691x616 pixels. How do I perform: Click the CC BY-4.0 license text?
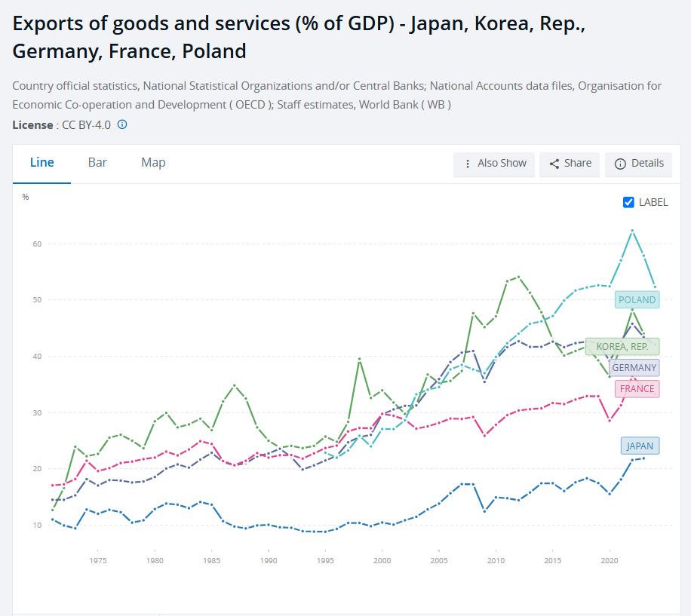86,124
